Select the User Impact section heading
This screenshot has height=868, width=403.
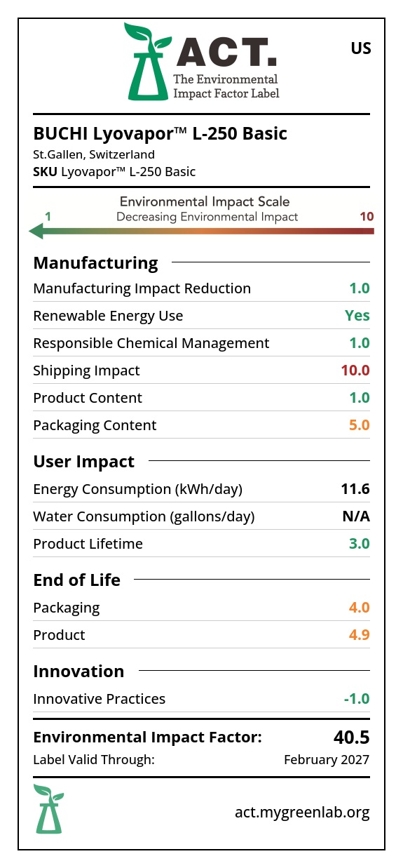point(84,462)
